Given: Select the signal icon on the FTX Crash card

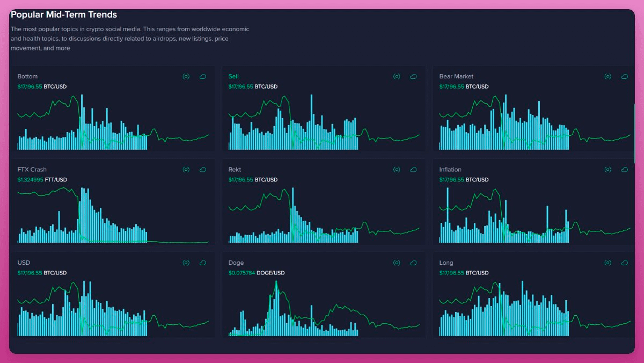Looking at the screenshot, I should (186, 170).
